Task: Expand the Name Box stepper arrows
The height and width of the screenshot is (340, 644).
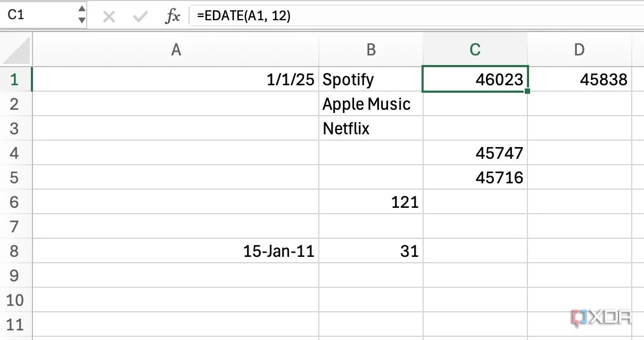Action: [x=81, y=15]
